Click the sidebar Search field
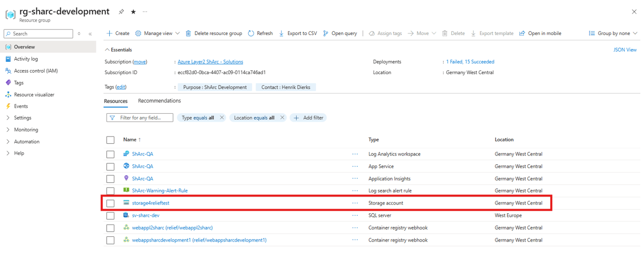The image size is (644, 257). 38,33
